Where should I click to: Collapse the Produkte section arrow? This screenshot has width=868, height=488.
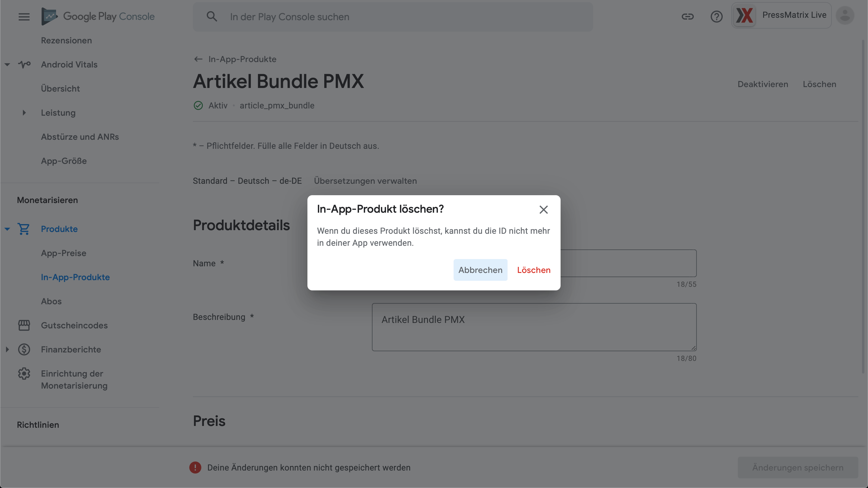(7, 229)
